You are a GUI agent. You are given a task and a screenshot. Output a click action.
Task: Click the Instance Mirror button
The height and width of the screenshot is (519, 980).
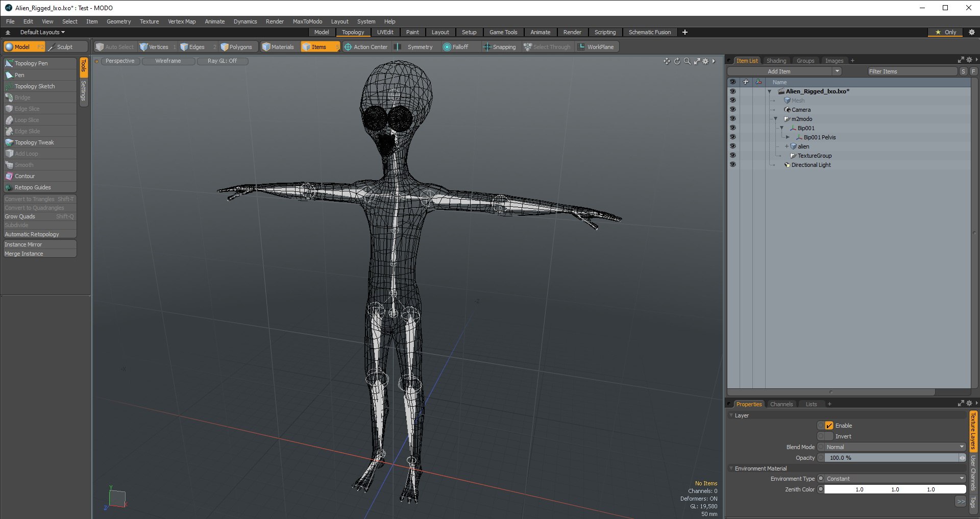coord(40,244)
